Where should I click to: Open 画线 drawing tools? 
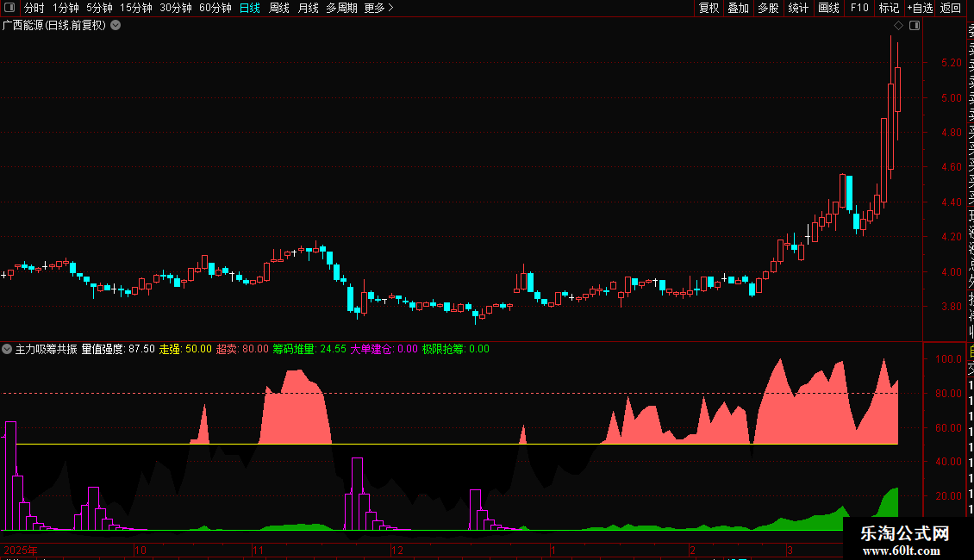point(828,8)
